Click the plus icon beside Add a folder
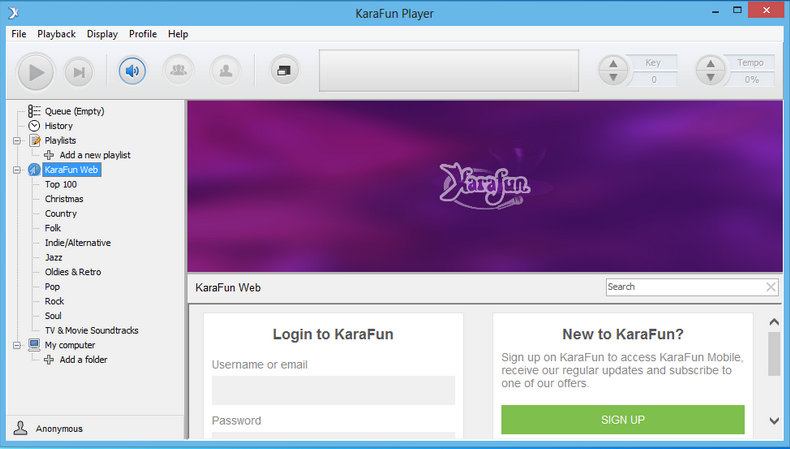This screenshot has height=449, width=790. [x=49, y=360]
